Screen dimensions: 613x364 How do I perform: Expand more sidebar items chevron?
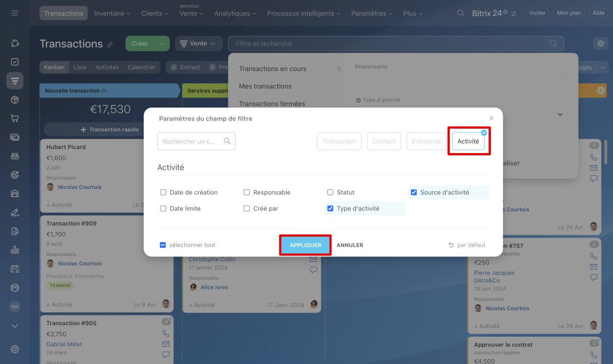point(15,326)
